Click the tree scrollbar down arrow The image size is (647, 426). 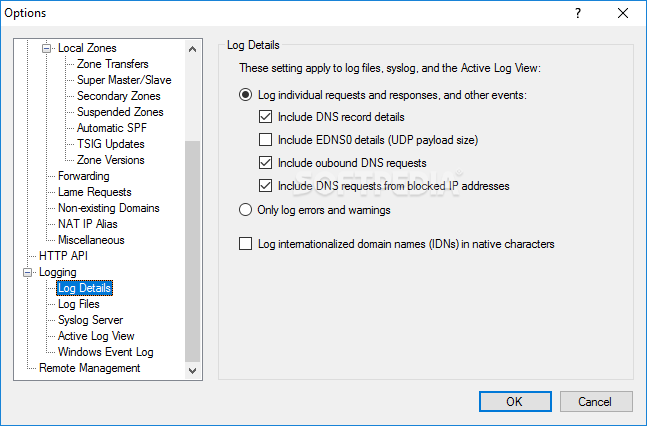tap(192, 370)
